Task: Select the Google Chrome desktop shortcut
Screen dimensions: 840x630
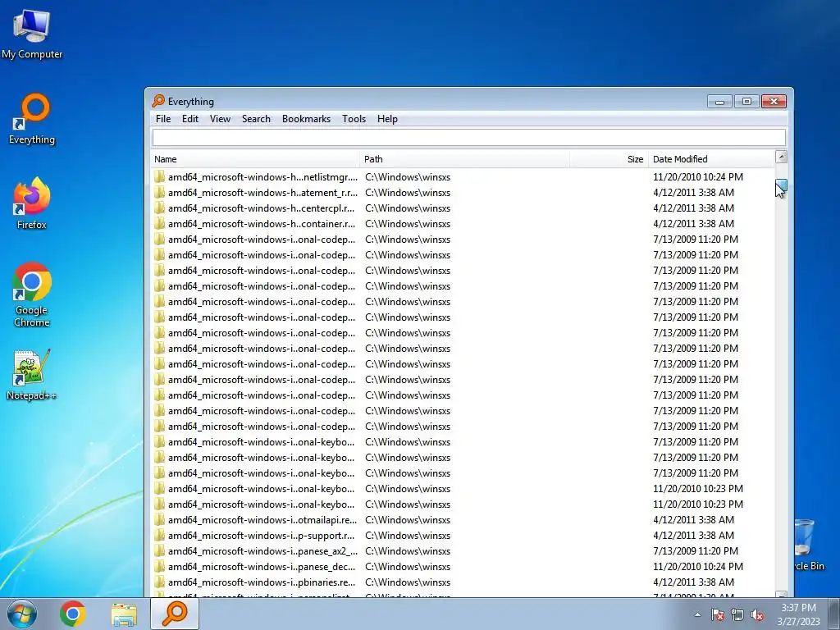Action: (x=32, y=294)
